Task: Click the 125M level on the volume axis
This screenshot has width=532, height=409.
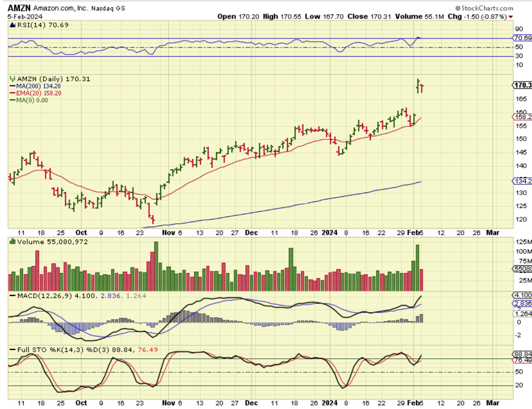Action: 524,242
